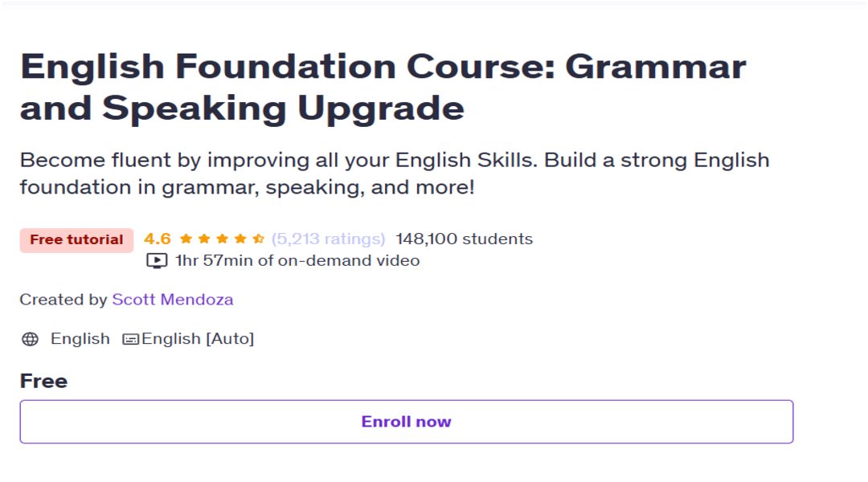The image size is (868, 482).
Task: Click the first rating star
Action: tap(186, 239)
